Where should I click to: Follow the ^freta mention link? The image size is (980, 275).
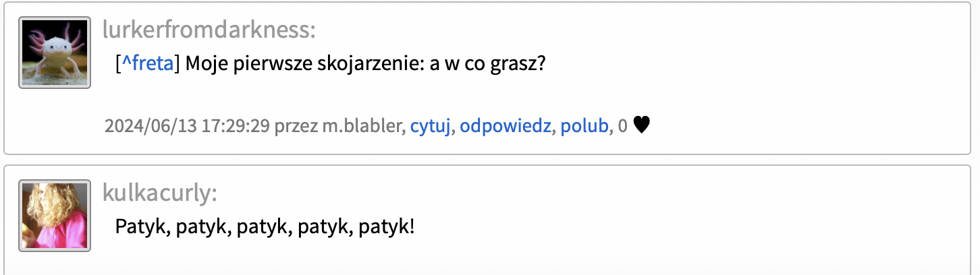click(148, 65)
